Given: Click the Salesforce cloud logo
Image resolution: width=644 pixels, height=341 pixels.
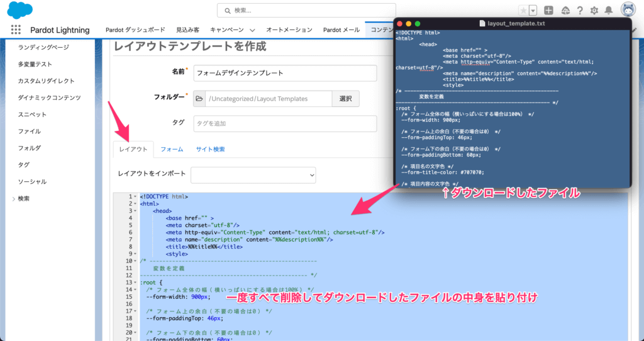Looking at the screenshot, I should [x=19, y=10].
